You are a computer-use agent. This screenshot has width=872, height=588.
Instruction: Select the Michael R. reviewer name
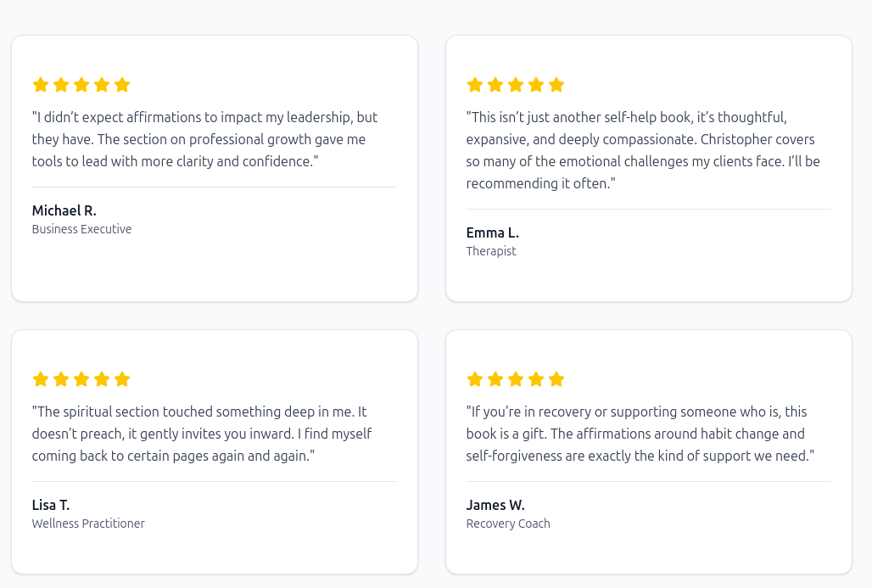tap(64, 210)
